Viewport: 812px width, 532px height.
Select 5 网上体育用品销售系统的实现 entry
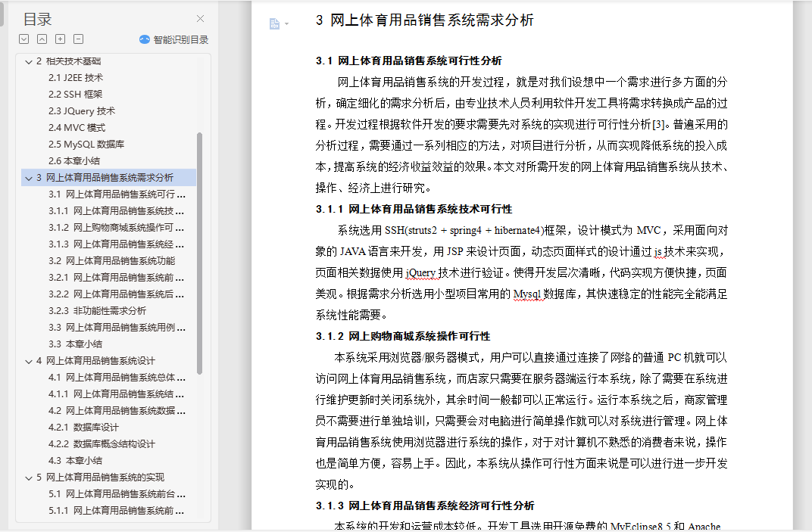pos(101,478)
